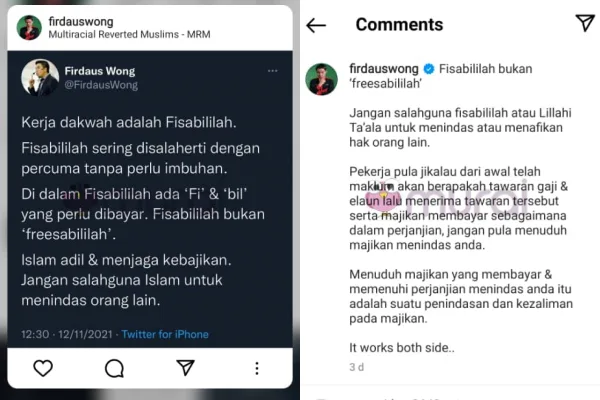Screen dimensions: 600x400
Task: Tap the '3 d' comment timestamp
Action: point(356,367)
